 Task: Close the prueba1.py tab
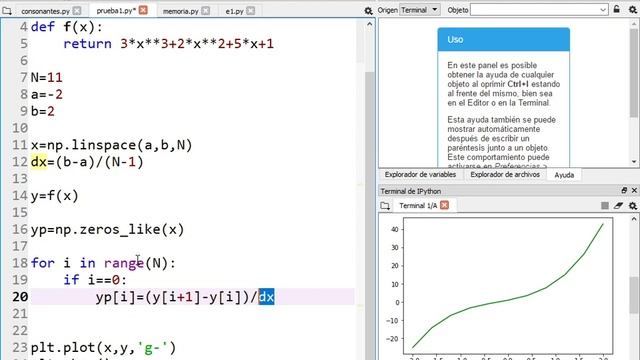(x=143, y=10)
